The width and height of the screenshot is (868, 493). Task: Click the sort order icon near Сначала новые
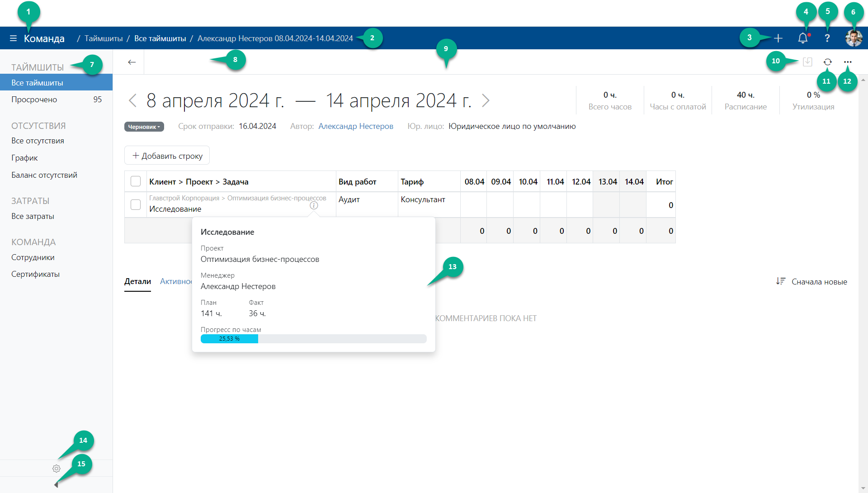[781, 281]
